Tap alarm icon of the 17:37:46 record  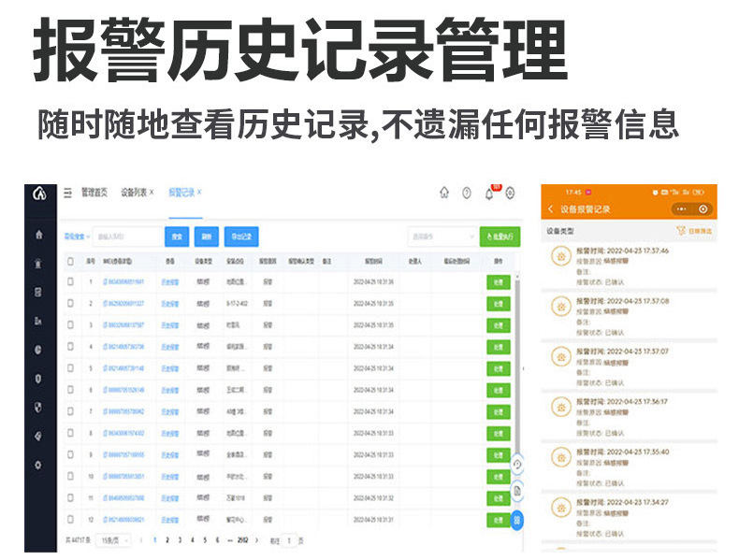coord(561,256)
